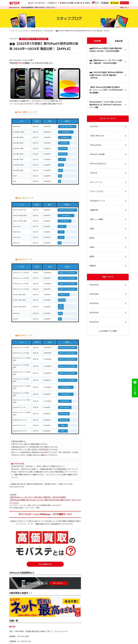138x644 pixels.
Task: Open chevron for 歴代iPhoneの発売日と価格 article
Action: coord(125,50)
